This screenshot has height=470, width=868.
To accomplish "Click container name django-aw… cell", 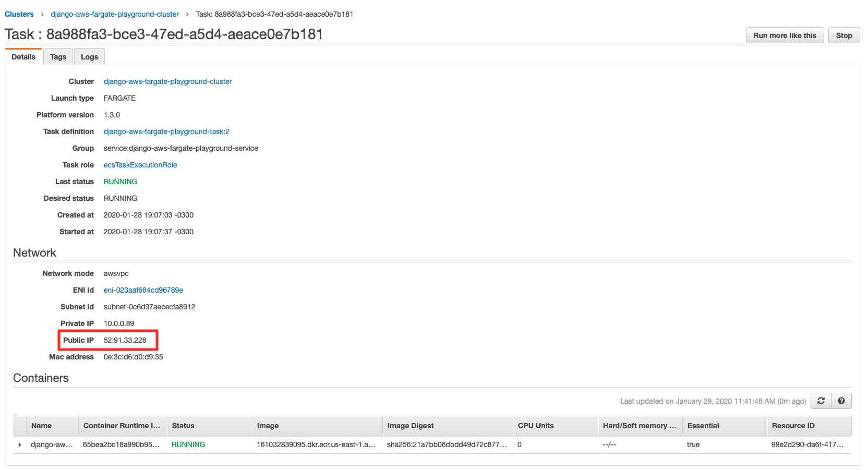I will coord(52,444).
